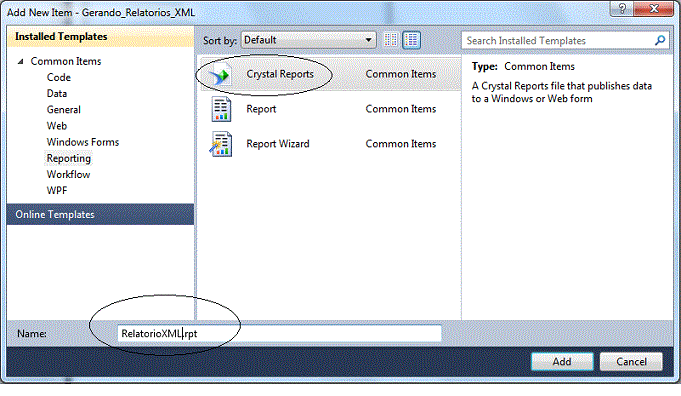Open the Sort by Default dropdown
Screen dimensions: 681x396
(309, 40)
